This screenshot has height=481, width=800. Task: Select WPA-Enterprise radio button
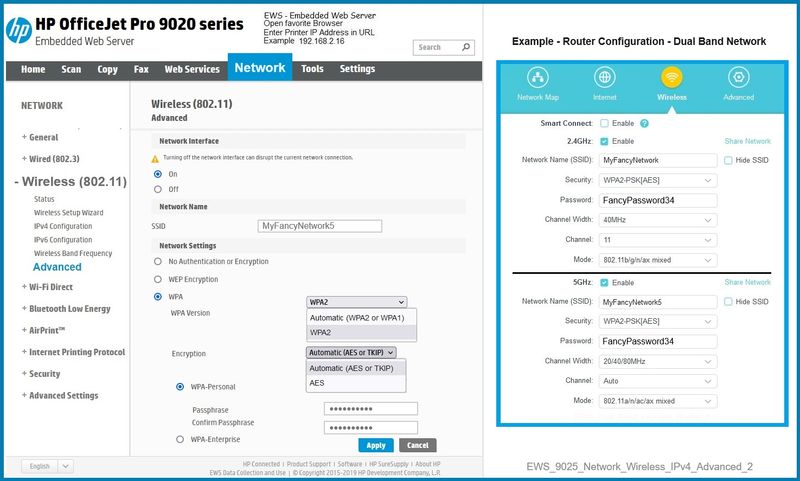pos(180,439)
